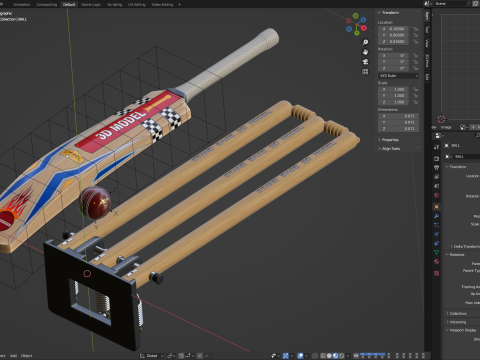This screenshot has width=480, height=360.
Task: Open the shading options dropdown arrow
Action: 348,356
